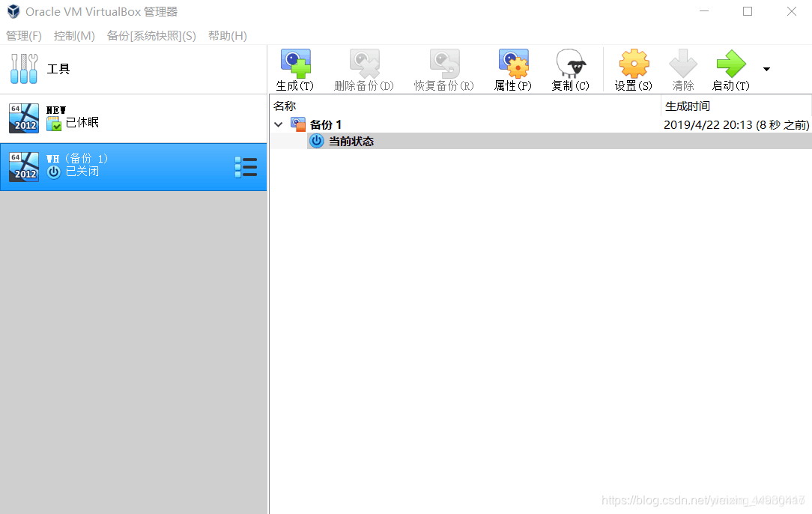Click the power icon beside 当前状态
Screen dimensions: 812x514
pyautogui.click(x=316, y=141)
